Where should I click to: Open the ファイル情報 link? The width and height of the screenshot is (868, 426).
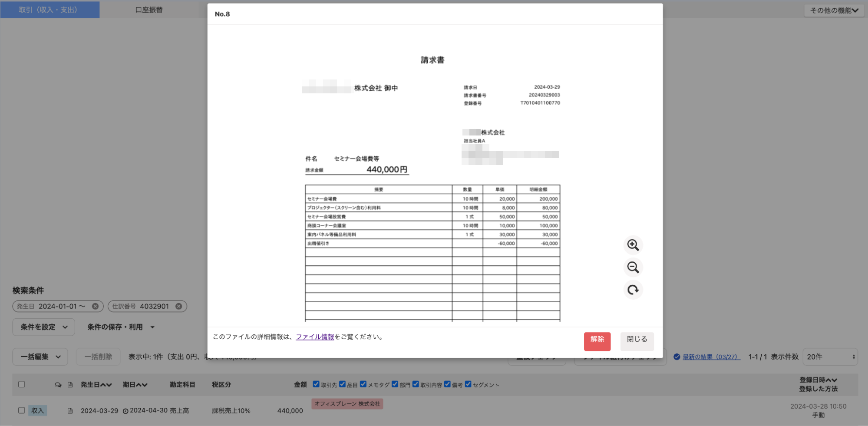(315, 337)
